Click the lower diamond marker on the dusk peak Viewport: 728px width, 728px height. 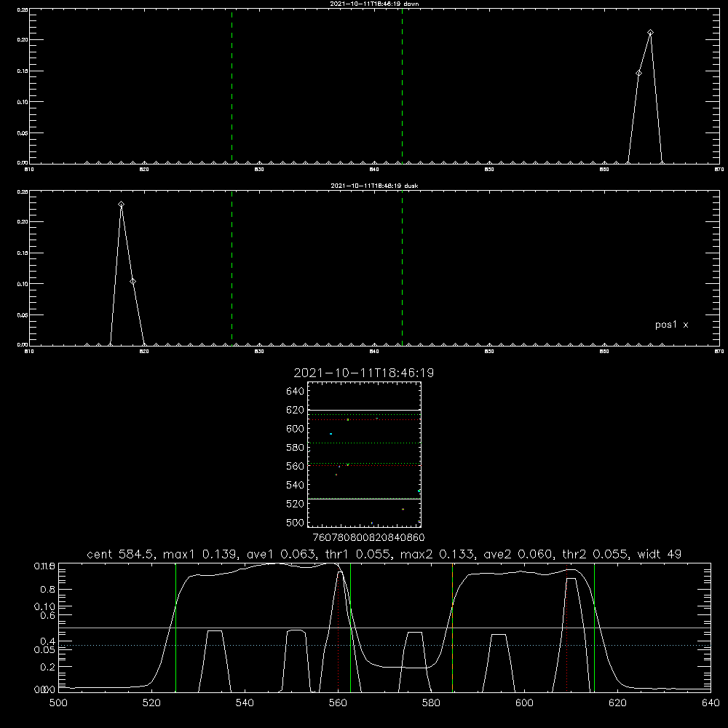[x=132, y=282]
